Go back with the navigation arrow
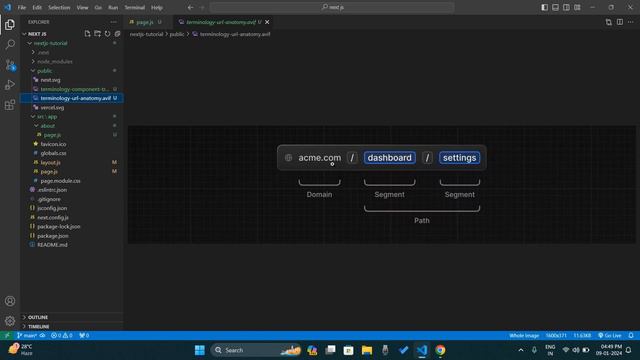 (191, 7)
